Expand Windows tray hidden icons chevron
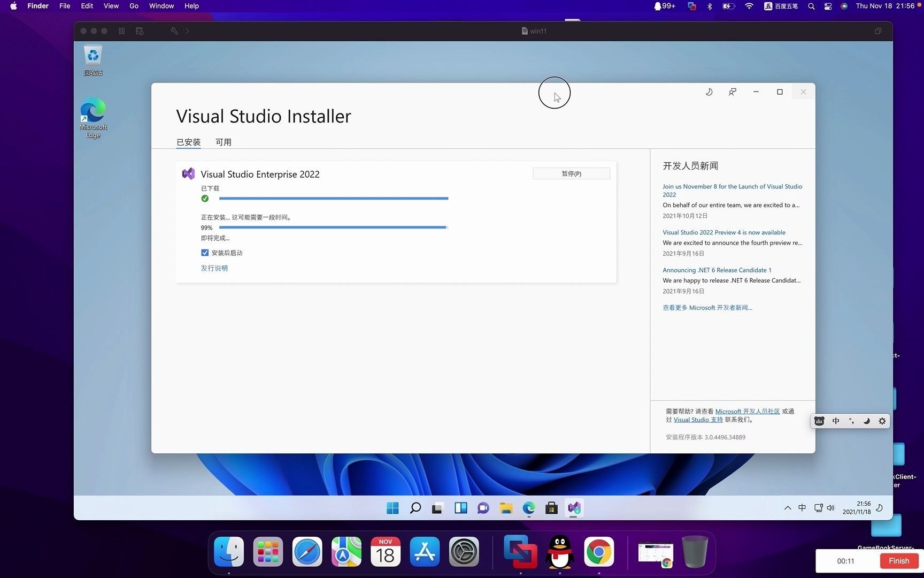The height and width of the screenshot is (578, 924). point(788,508)
